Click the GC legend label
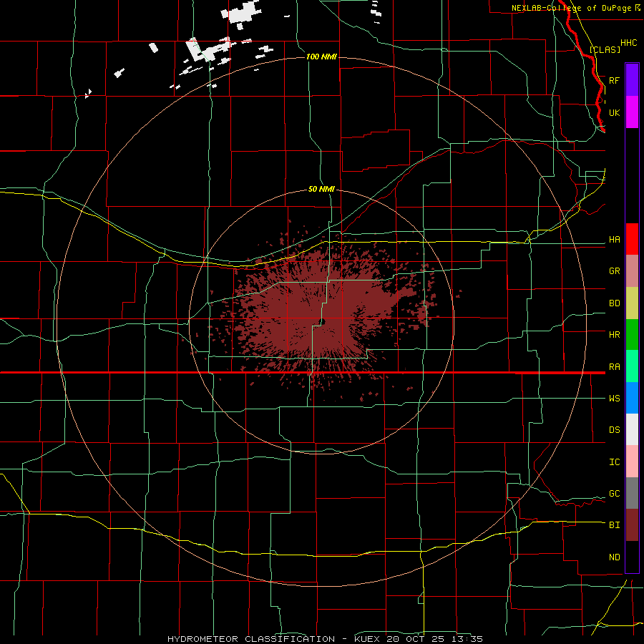The height and width of the screenshot is (644, 644). [x=614, y=494]
